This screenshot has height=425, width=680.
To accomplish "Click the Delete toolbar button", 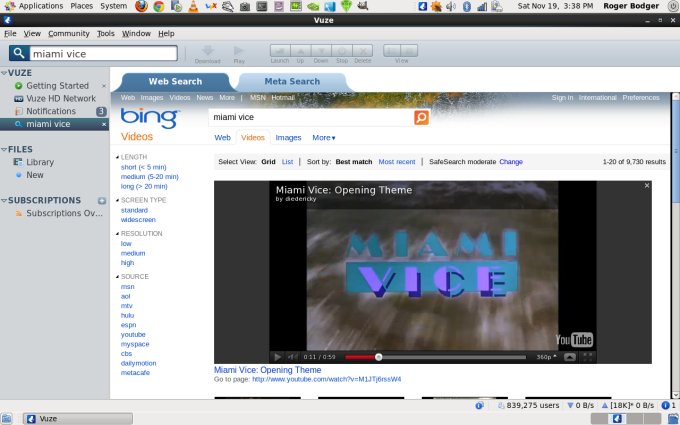I will point(363,51).
